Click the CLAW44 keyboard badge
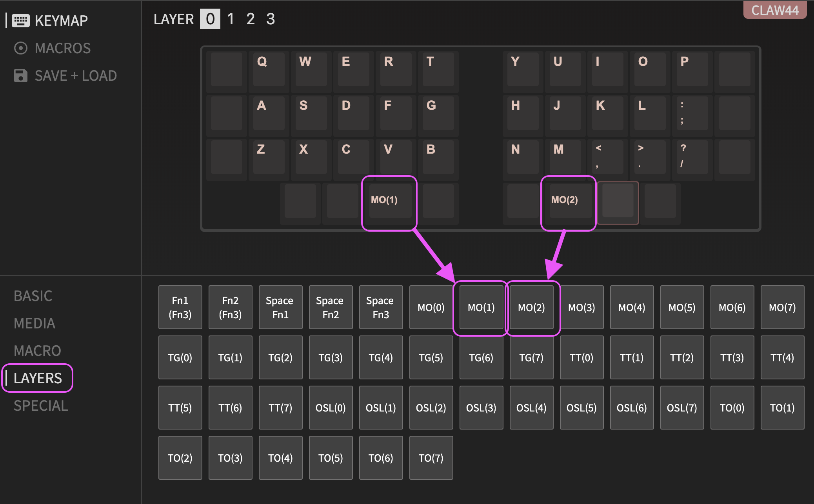814x504 pixels. 774,10
